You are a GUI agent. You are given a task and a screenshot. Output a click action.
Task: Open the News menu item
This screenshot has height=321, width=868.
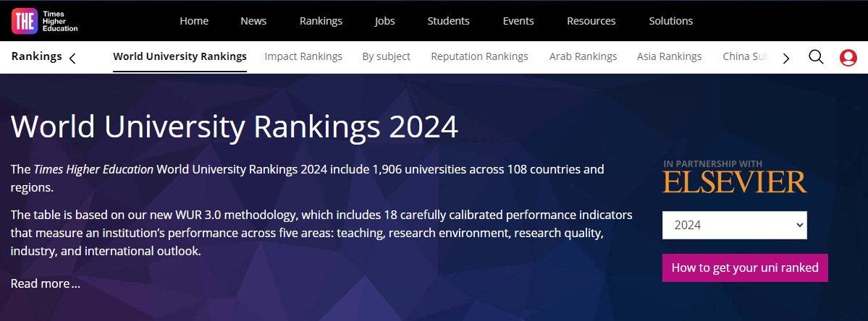point(253,21)
